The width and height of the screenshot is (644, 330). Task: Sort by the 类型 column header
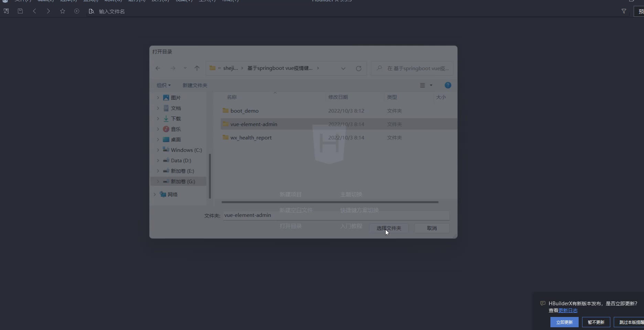pyautogui.click(x=392, y=97)
